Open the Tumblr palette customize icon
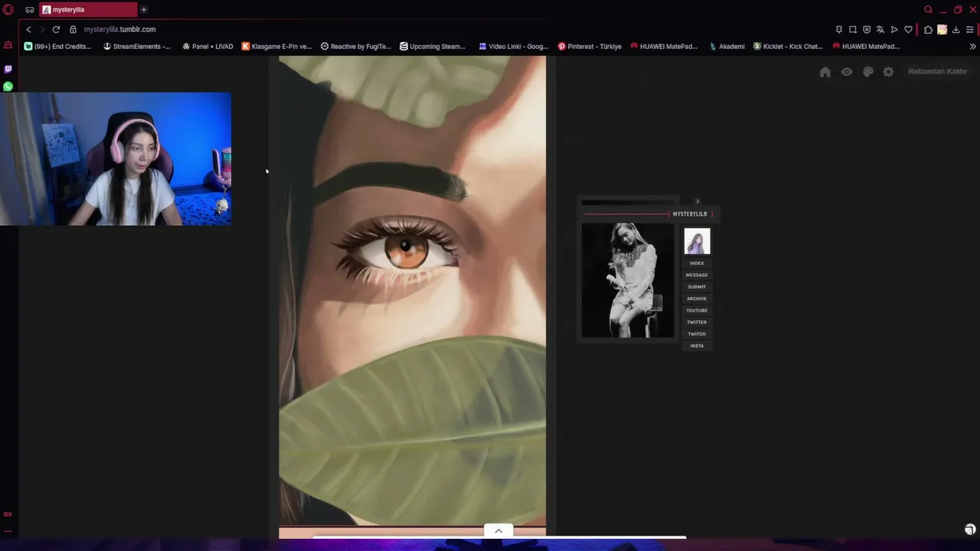Screen dimensions: 980x551 coord(867,71)
